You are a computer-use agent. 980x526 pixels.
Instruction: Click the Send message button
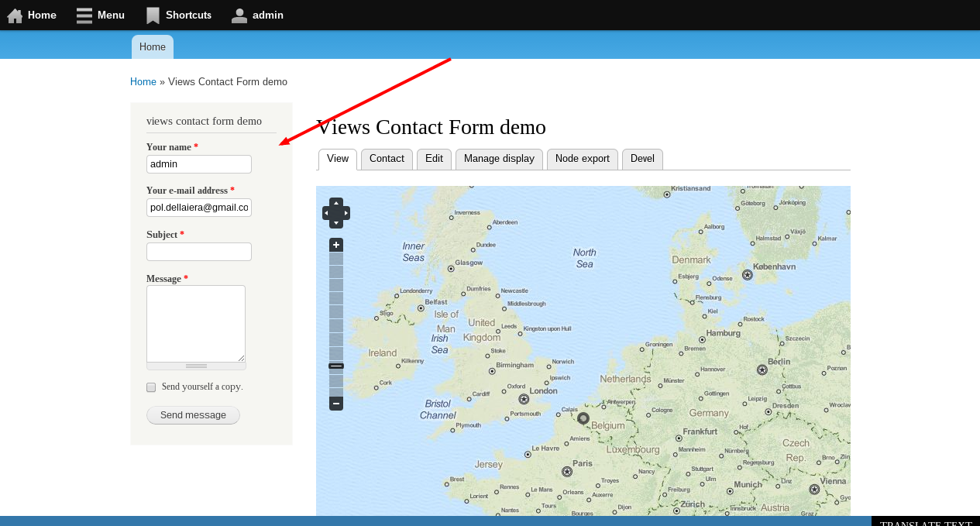pyautogui.click(x=193, y=415)
